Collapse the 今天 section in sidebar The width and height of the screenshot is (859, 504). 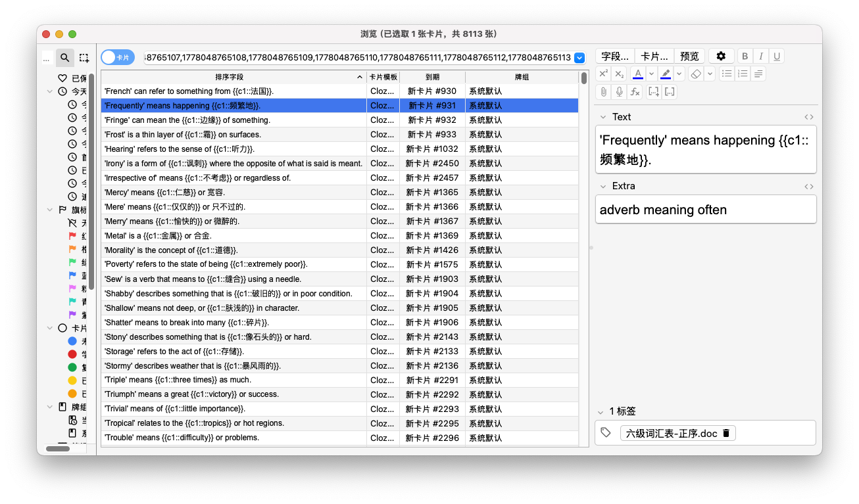(50, 91)
